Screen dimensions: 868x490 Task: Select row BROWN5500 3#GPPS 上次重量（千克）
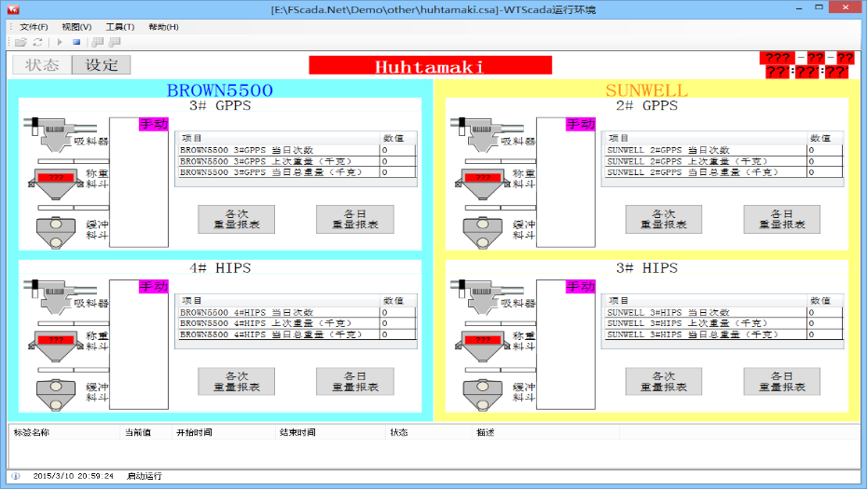(297, 161)
